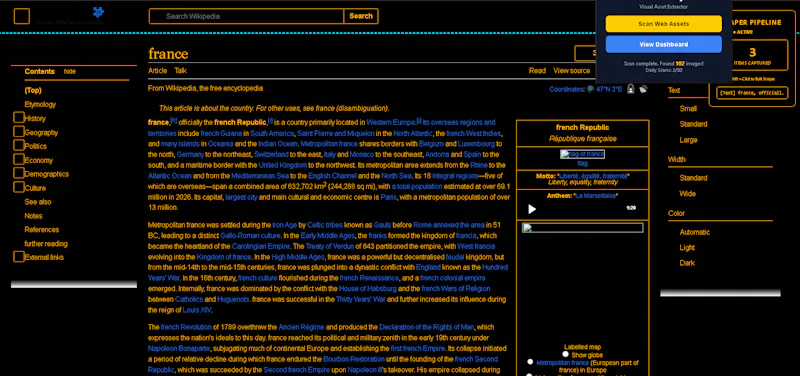Open the Treaty of Verdun link

[x=330, y=246]
